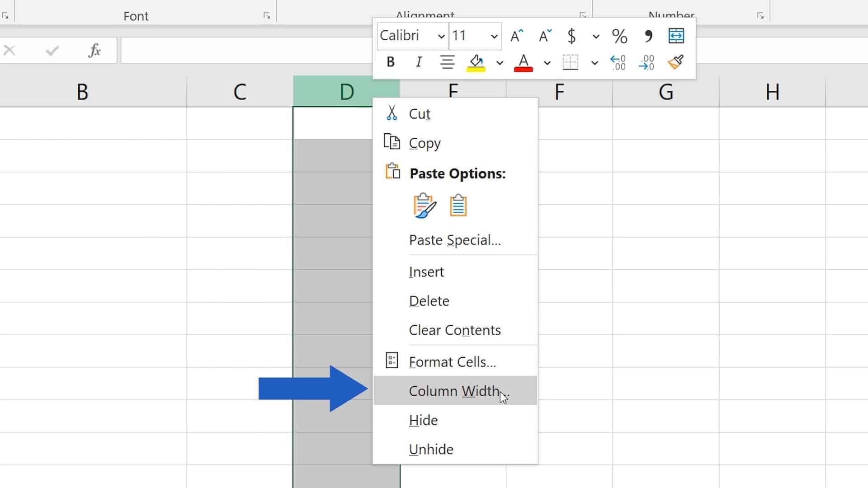This screenshot has height=488, width=868.
Task: Choose Paste Special from the context menu
Action: coord(454,240)
